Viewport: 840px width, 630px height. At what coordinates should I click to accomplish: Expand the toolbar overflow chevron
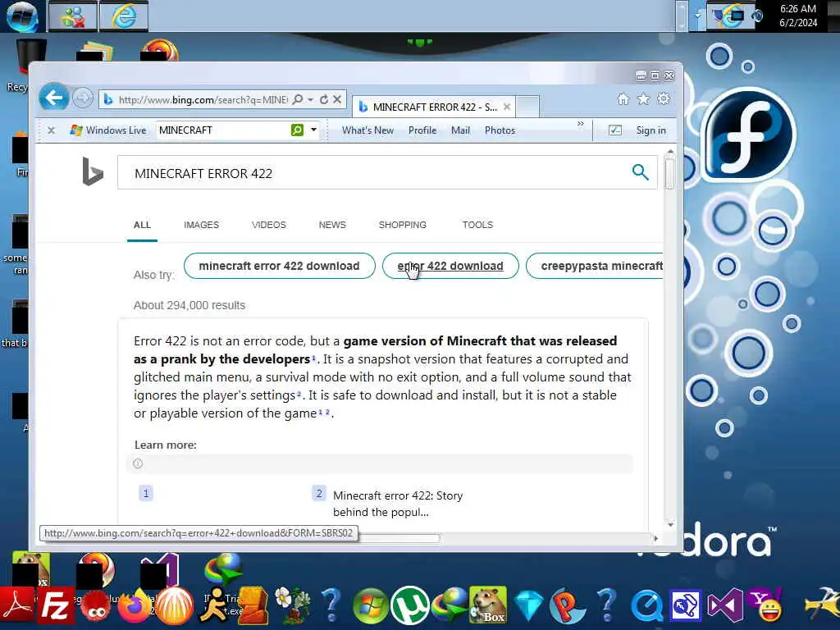(580, 125)
